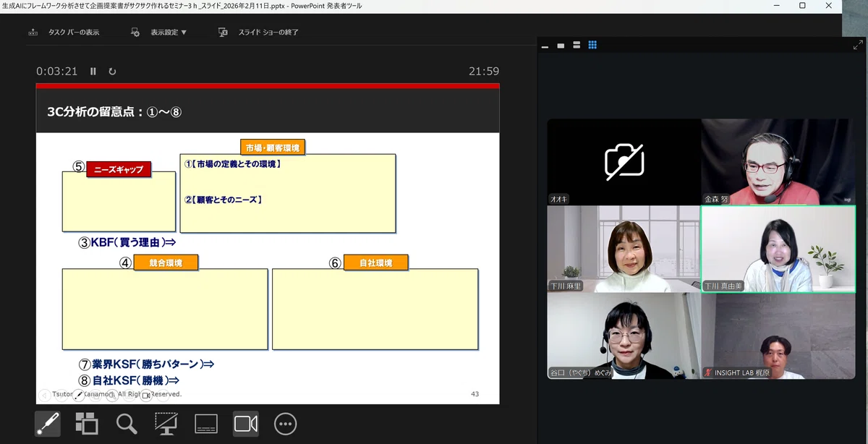Select INSIGHT LAB 梶原 participant video
Screen dimensions: 868x444
pyautogui.click(x=778, y=336)
